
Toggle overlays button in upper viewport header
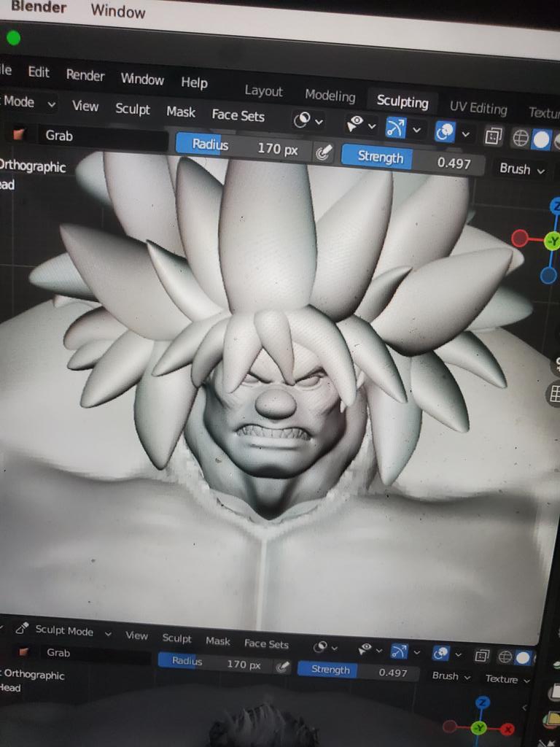pos(445,132)
